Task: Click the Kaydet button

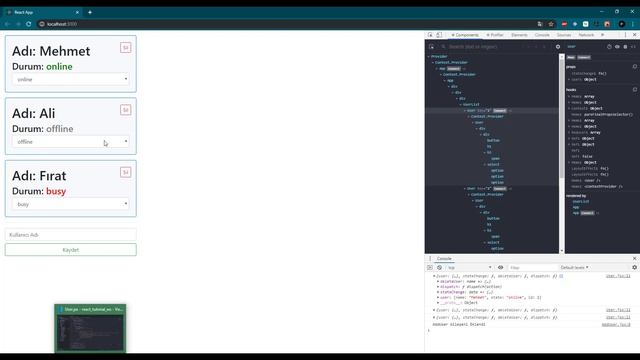Action: point(71,250)
